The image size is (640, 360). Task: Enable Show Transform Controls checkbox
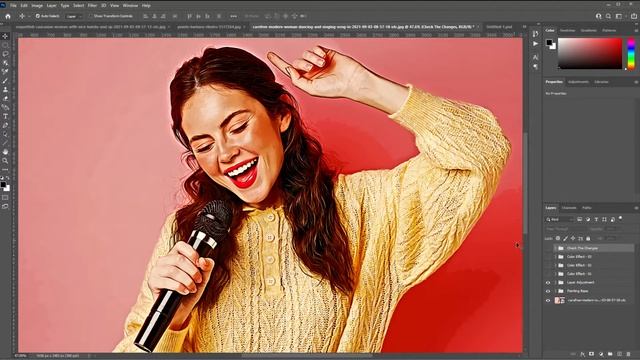(91, 16)
